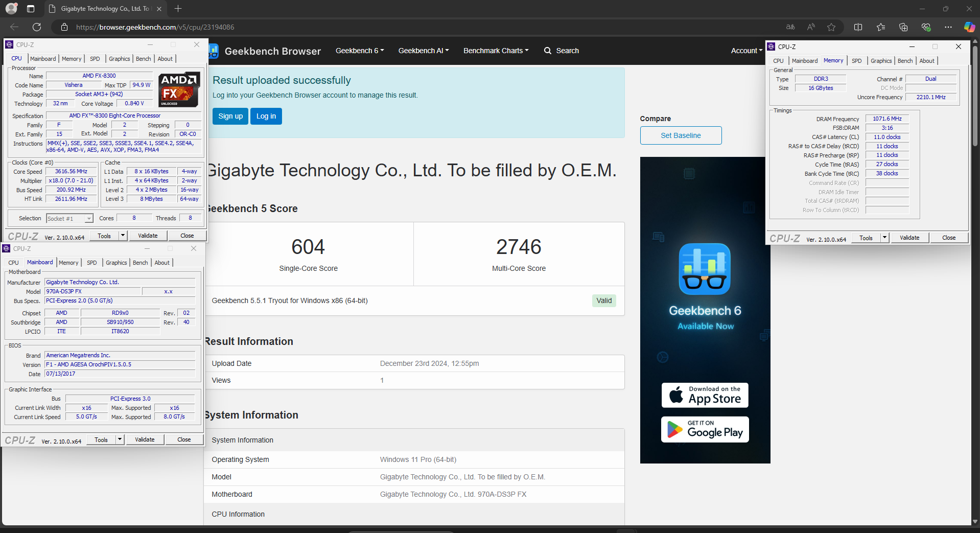Click the Sign up button
Screen dimensions: 980x533
230,116
